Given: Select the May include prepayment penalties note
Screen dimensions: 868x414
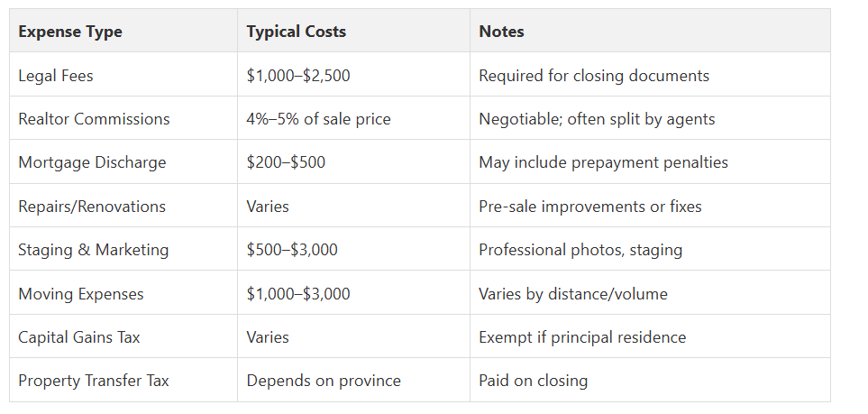Looking at the screenshot, I should (603, 162).
